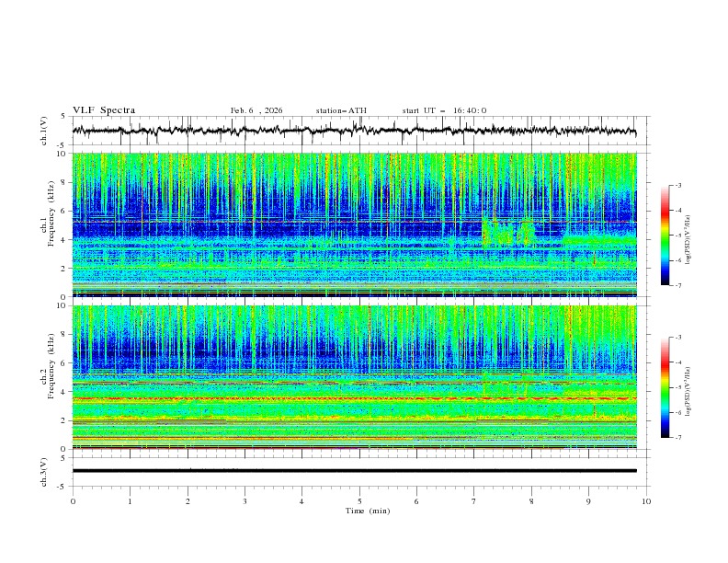728x563 pixels.
Task: Click the ch.1 'Frequency (kHz)' axis label
Action: tap(51, 212)
